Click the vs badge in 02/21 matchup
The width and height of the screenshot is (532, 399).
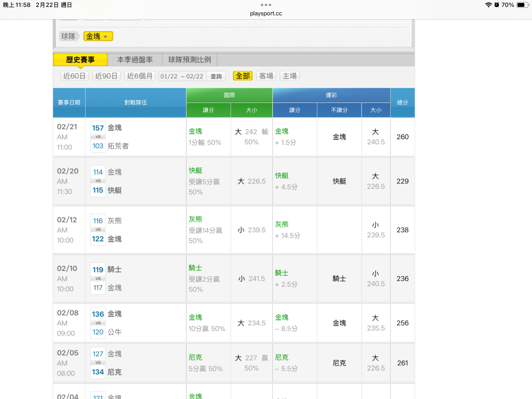(x=98, y=137)
